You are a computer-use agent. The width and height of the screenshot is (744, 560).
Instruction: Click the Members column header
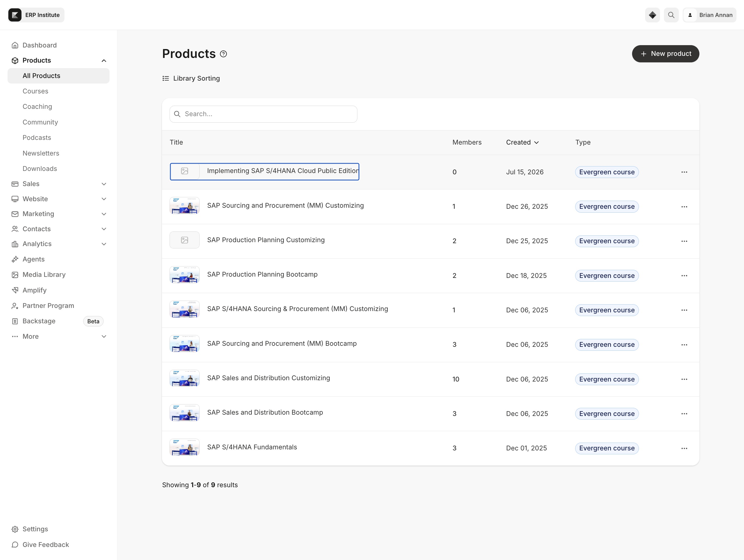[467, 142]
